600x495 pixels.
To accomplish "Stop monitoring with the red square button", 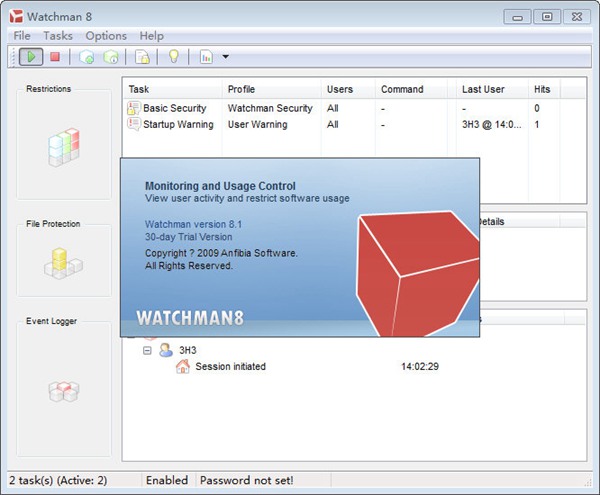I will point(55,57).
